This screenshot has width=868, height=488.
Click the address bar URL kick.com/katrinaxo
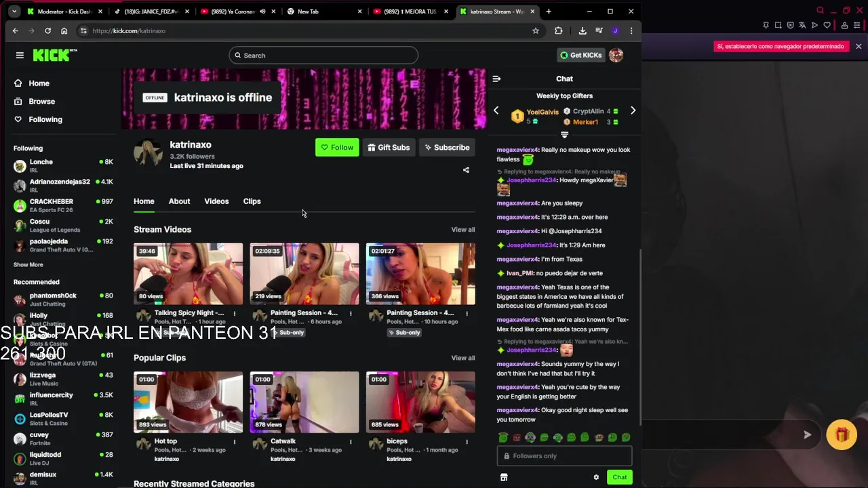click(x=129, y=30)
